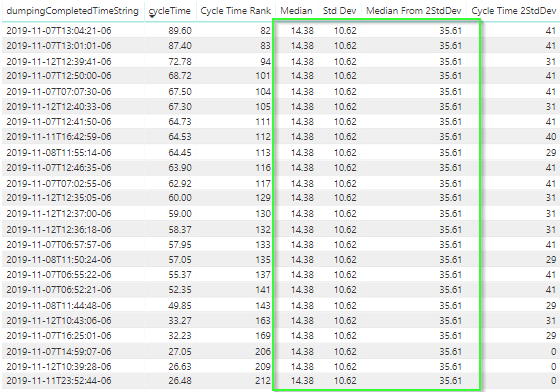
Task: Click the cycleTime value 33.27
Action: point(180,321)
